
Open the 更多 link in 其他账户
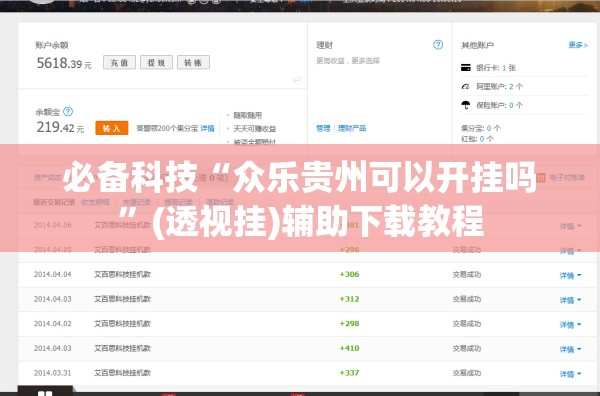(578, 45)
